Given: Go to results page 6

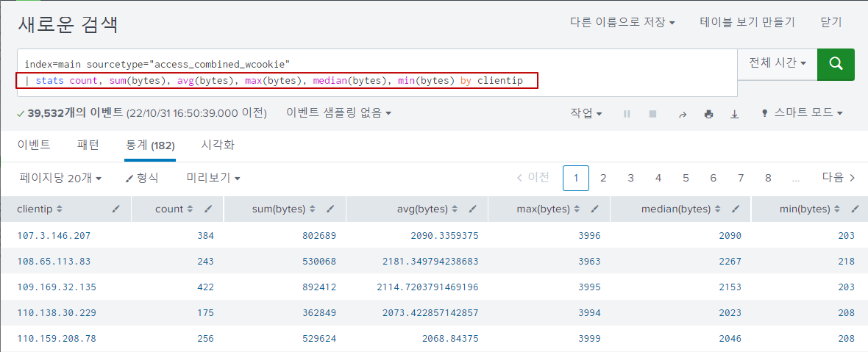Looking at the screenshot, I should (713, 178).
